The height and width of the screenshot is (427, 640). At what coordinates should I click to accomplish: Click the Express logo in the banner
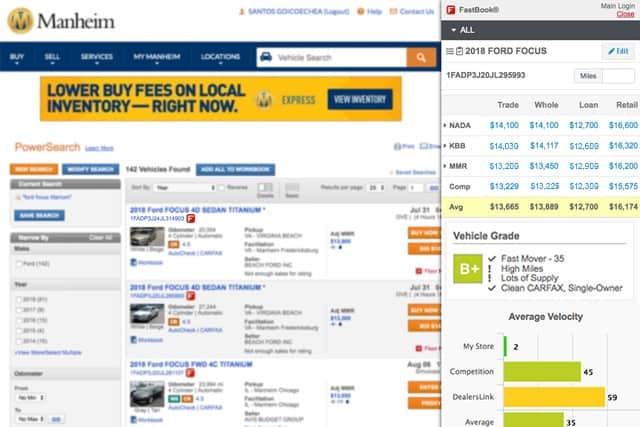264,100
